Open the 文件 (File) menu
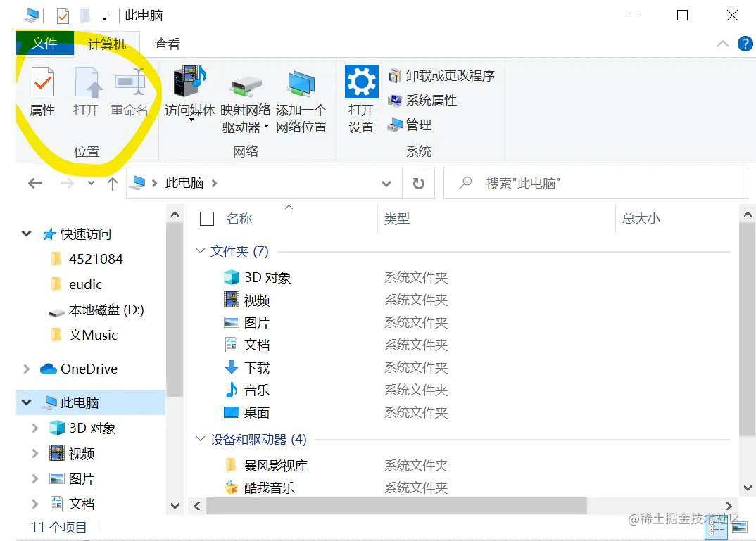Screen dimensions: 756x541 click(44, 44)
